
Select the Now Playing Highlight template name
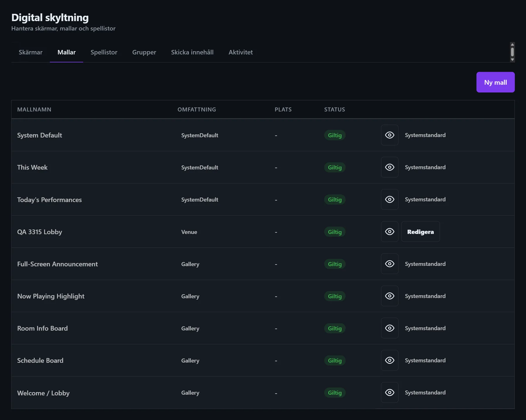click(x=51, y=296)
